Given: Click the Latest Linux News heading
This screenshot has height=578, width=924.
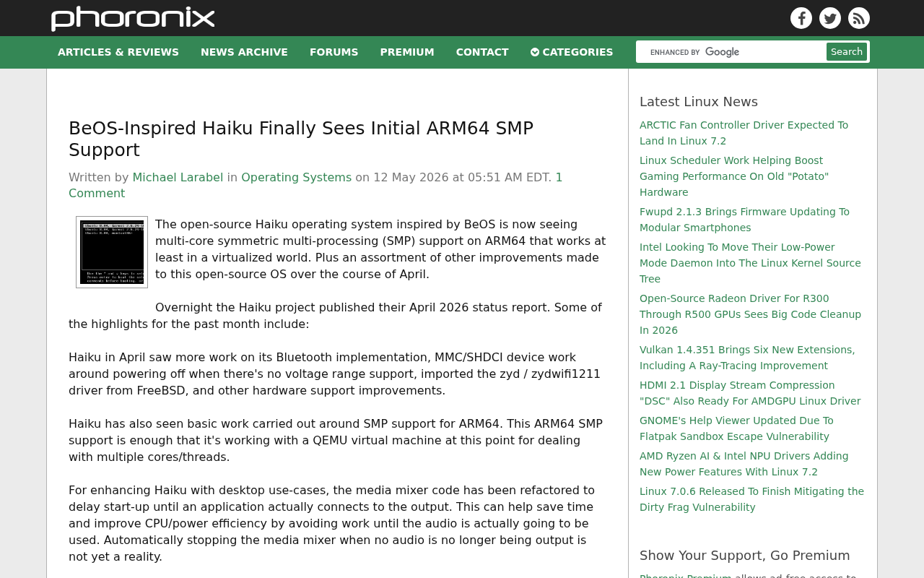Looking at the screenshot, I should coord(699,102).
